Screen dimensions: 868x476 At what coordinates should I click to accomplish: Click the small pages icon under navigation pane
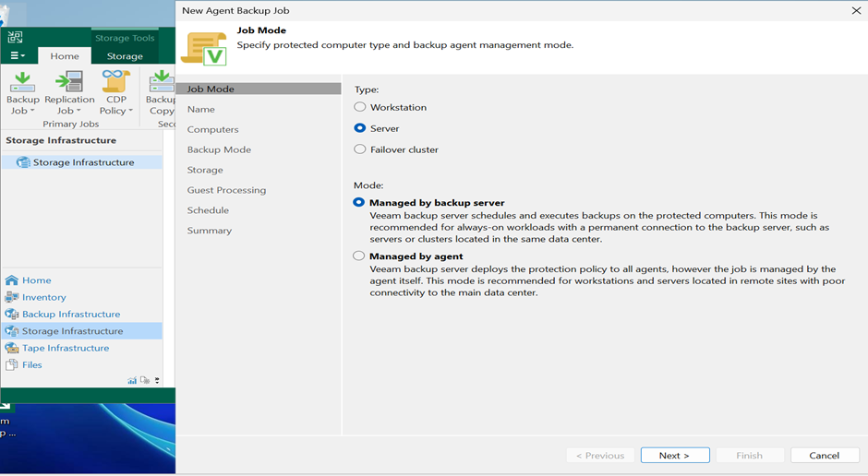click(x=144, y=380)
